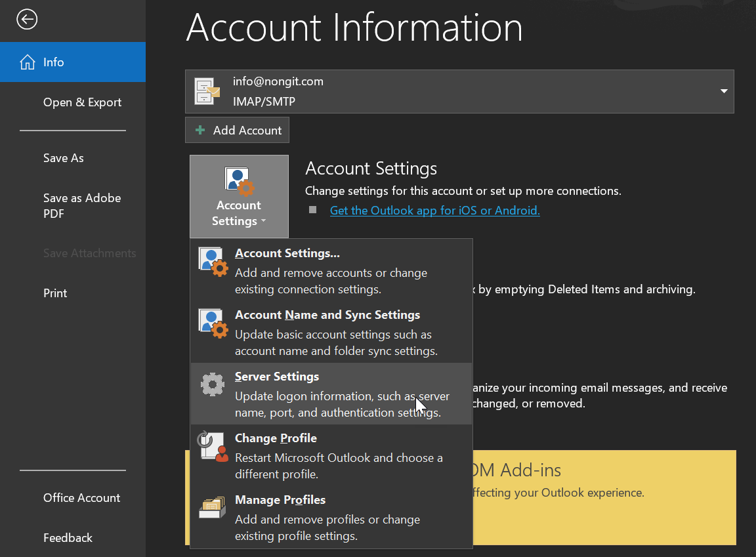Open the Office Account page

[81, 498]
